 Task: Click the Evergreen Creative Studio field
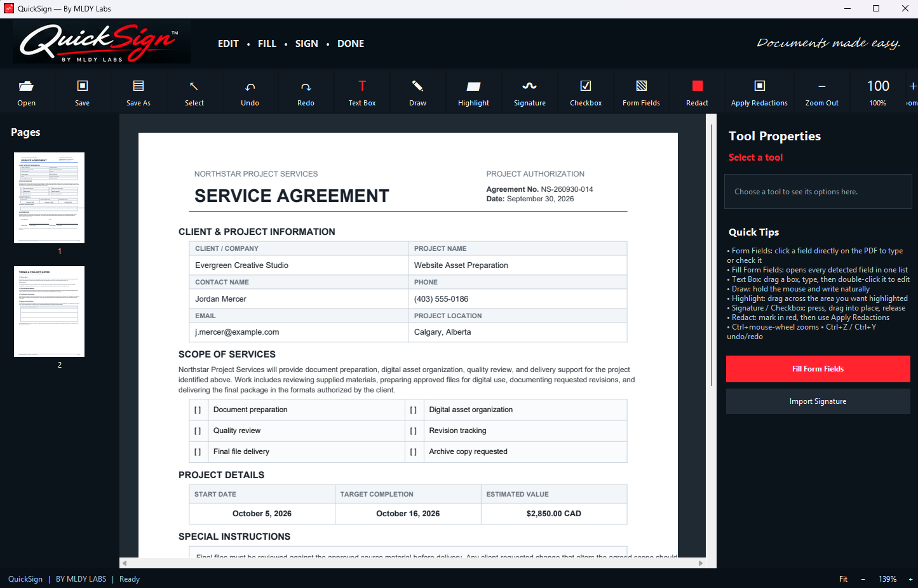click(299, 265)
